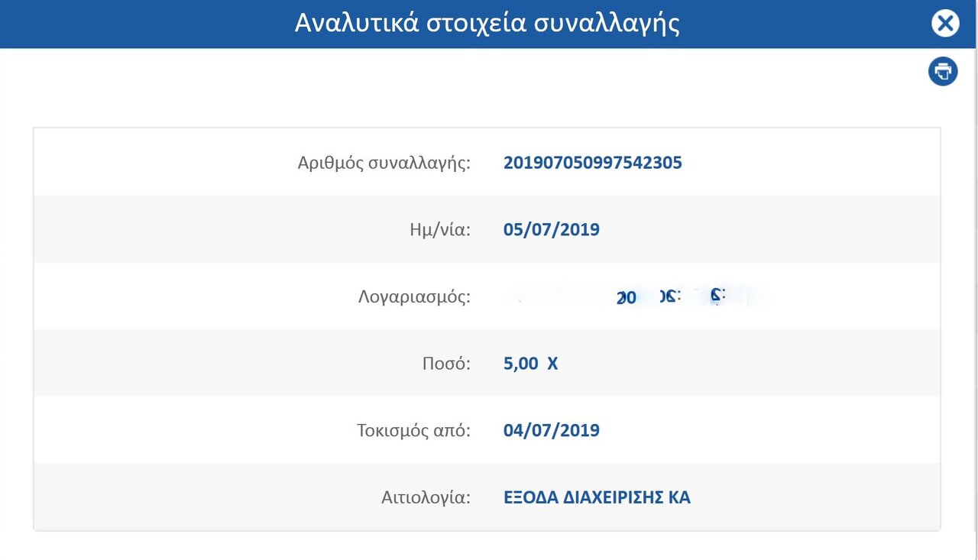Click the amount value 5,00 X
Viewport: 978px width, 560px height.
tap(531, 364)
